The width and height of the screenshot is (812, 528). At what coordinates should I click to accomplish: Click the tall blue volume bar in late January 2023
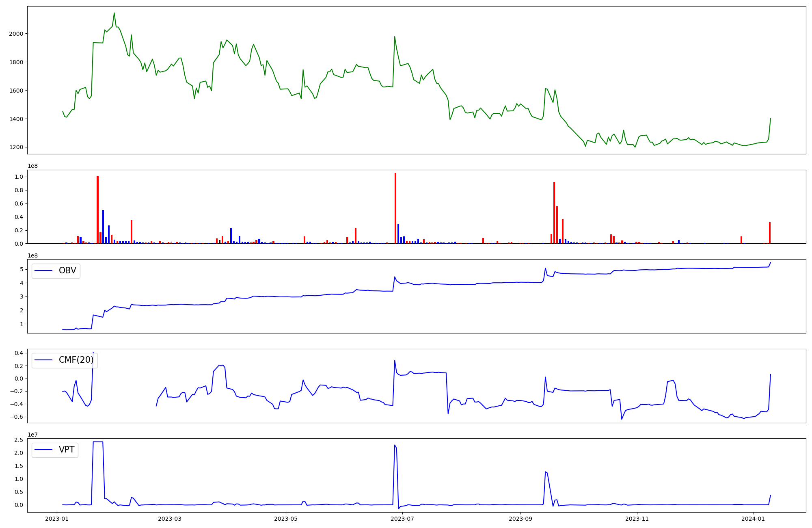[103, 227]
